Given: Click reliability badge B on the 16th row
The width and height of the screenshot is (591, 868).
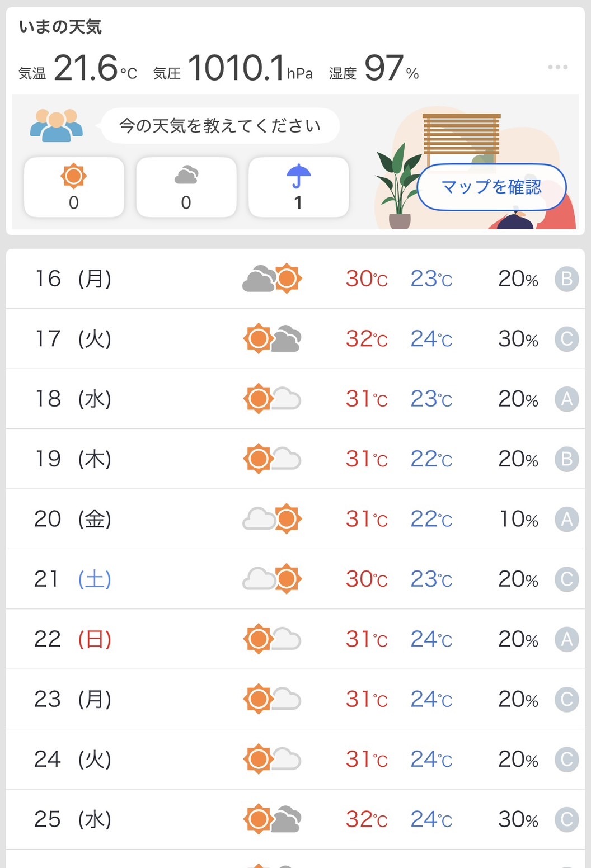Looking at the screenshot, I should tap(566, 279).
